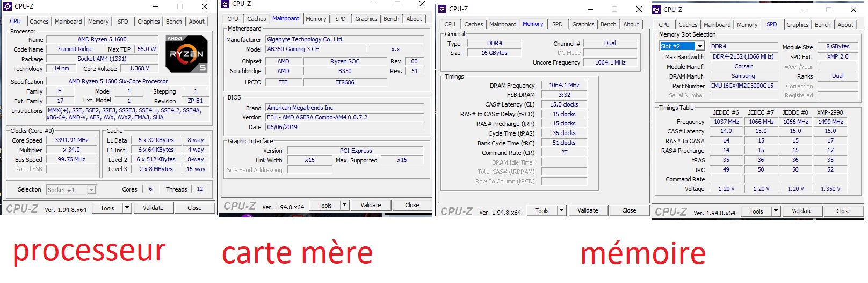Click the 15.0 clocks CAS latency value
868x283 pixels.
click(564, 104)
